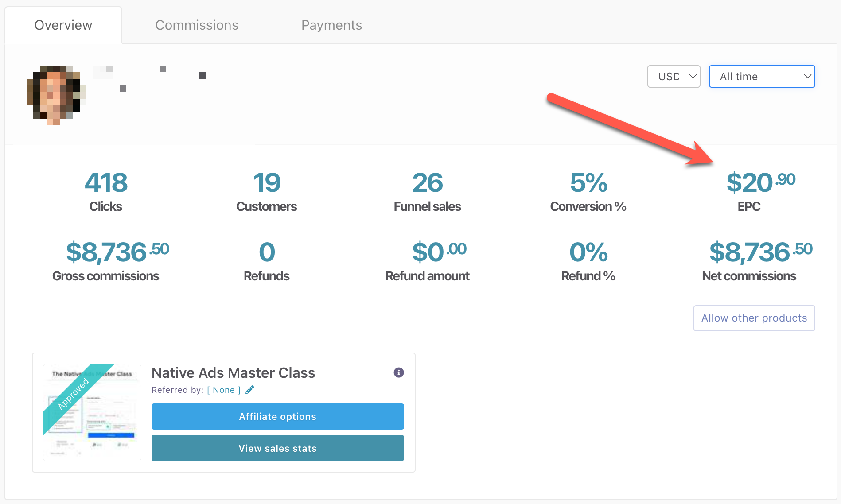Click the Native Ads Master Class title

click(233, 372)
